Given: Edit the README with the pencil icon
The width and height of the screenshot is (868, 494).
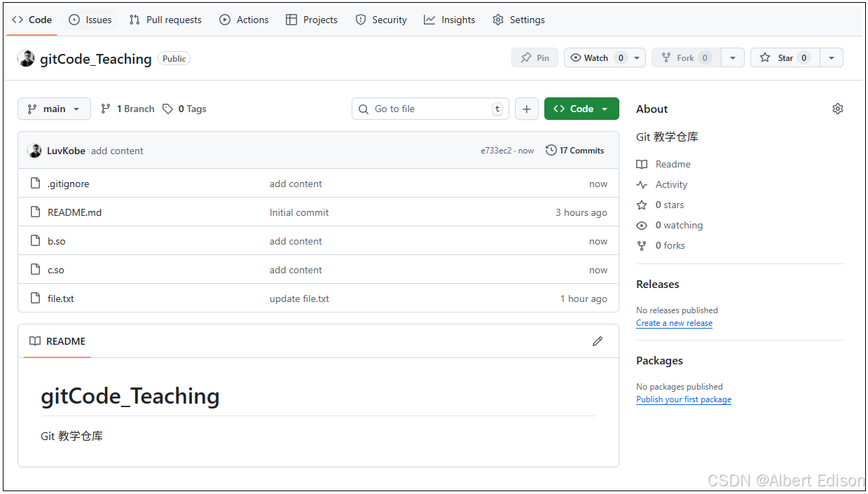Looking at the screenshot, I should point(598,341).
